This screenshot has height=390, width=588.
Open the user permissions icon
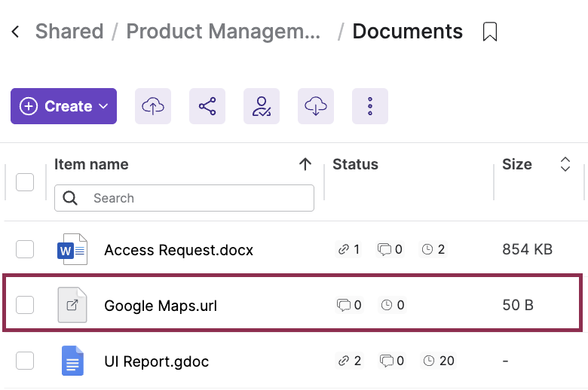tap(262, 106)
